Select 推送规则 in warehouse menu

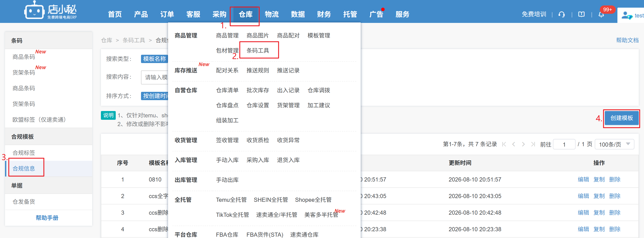pos(258,70)
